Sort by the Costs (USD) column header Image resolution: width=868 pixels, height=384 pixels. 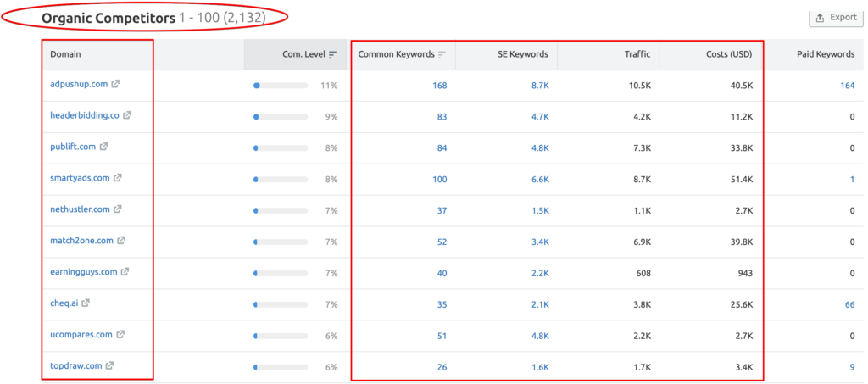711,54
